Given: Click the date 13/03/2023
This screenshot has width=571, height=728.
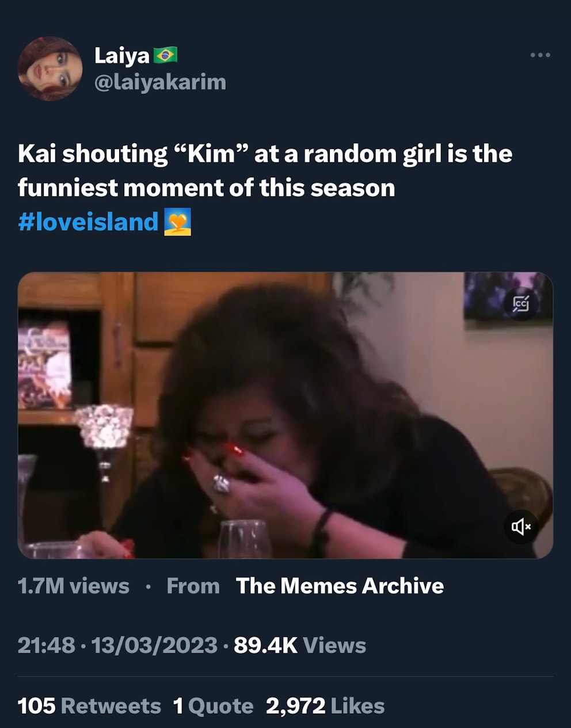Looking at the screenshot, I should click(154, 645).
